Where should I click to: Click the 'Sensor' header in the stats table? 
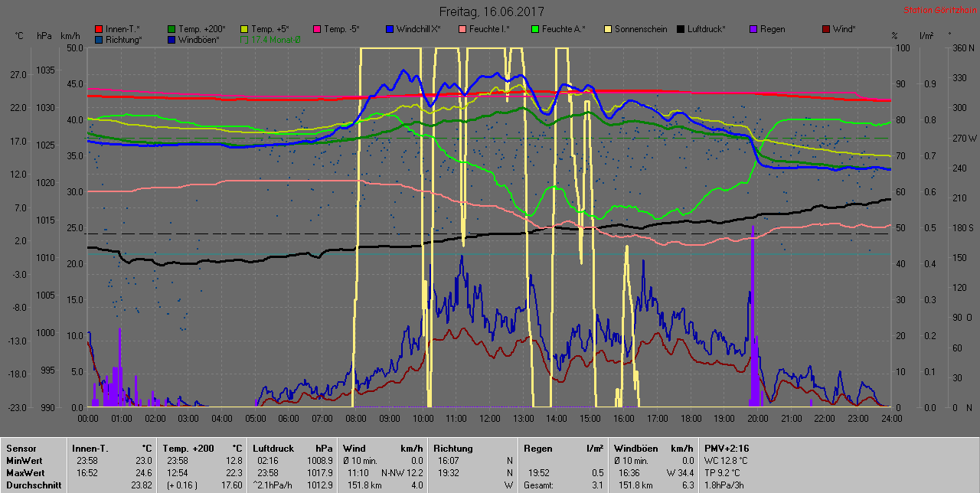click(21, 449)
